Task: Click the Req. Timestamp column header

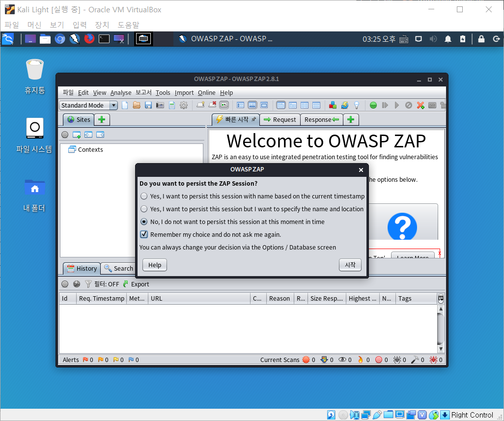Action: point(102,298)
